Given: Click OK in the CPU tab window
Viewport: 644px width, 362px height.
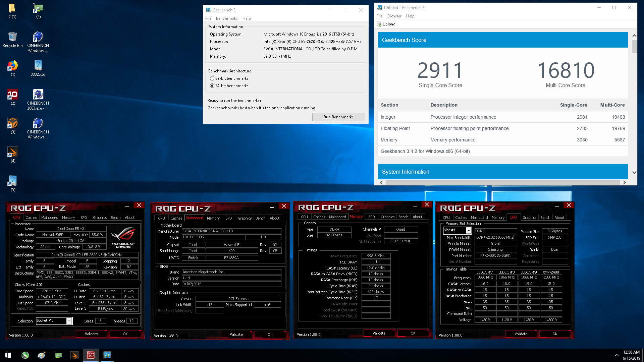Looking at the screenshot, I should (125, 334).
